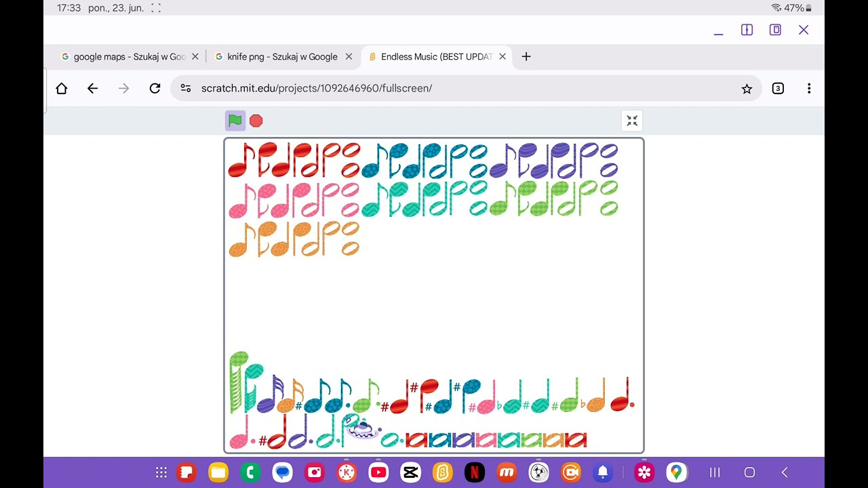Go to browser home page
This screenshot has height=488, width=868.
point(62,88)
